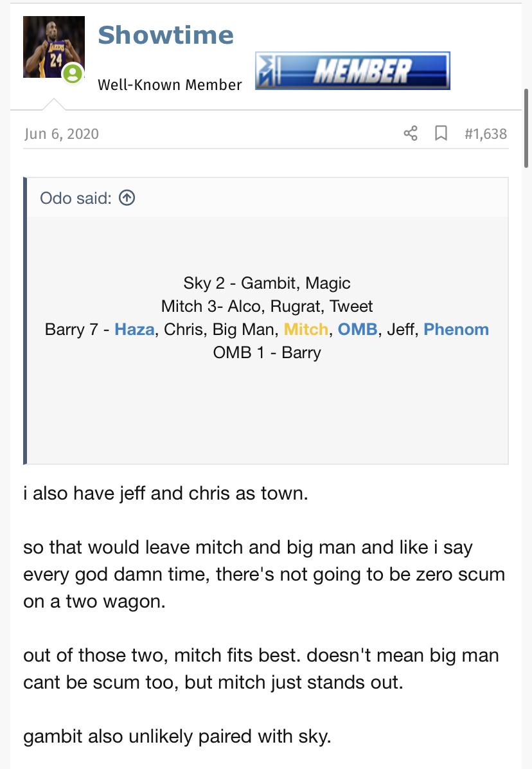
Task: Click the "Sky 2 - Gambit, Magic" vote line
Action: 267,283
